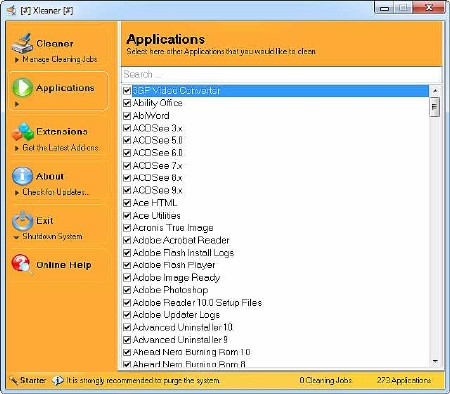Click the Manage Cleaning Jobs link
The width and height of the screenshot is (450, 394).
click(60, 59)
